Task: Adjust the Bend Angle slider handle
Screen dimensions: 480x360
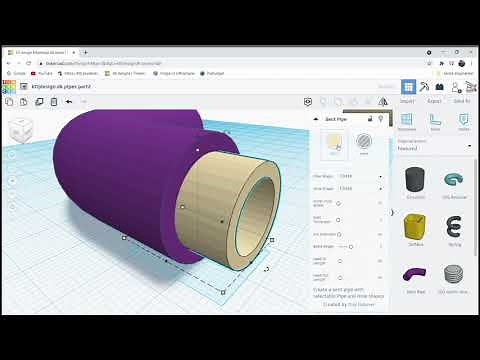Action: point(351,247)
